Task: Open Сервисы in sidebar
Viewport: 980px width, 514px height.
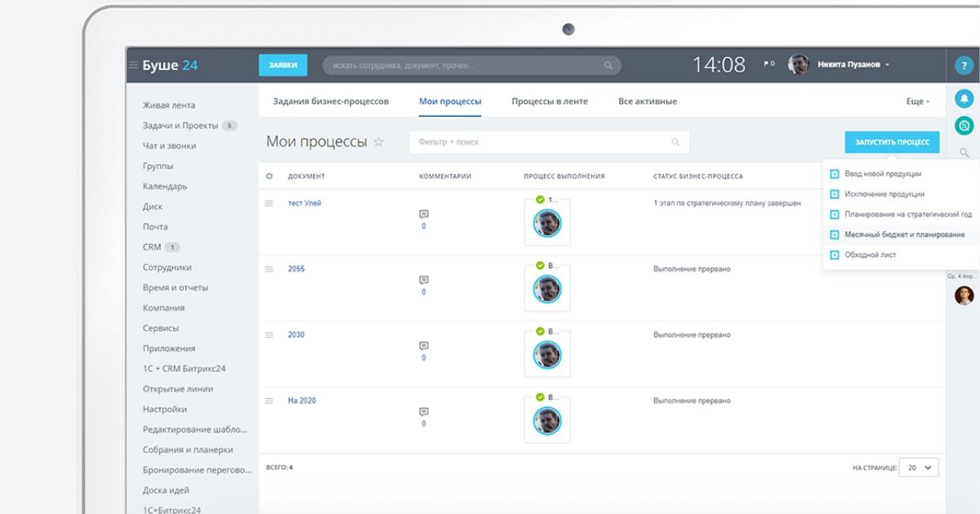Action: pos(162,328)
